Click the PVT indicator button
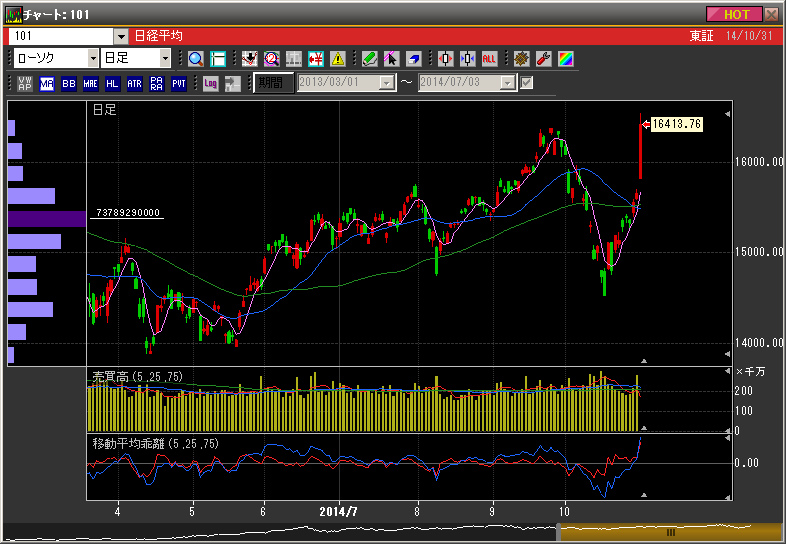The height and width of the screenshot is (544, 786). point(179,83)
